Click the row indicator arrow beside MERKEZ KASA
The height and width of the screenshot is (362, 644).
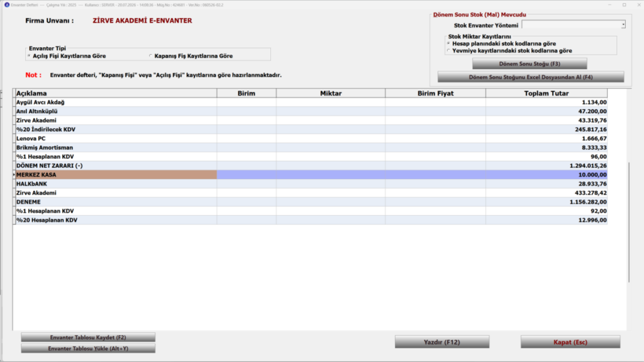(x=14, y=175)
